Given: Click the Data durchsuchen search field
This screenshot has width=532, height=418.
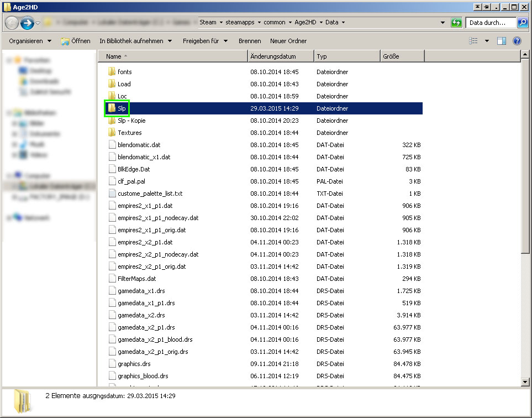Looking at the screenshot, I should (491, 23).
